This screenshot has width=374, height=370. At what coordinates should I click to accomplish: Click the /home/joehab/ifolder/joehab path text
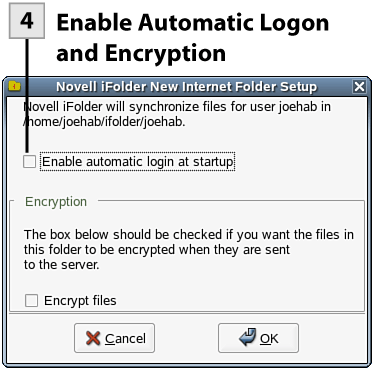pyautogui.click(x=104, y=122)
